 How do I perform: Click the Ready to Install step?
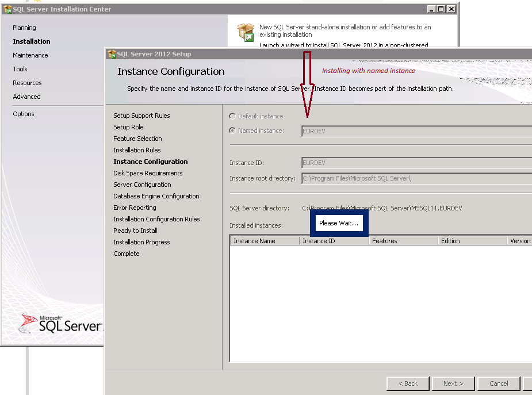[x=135, y=231]
